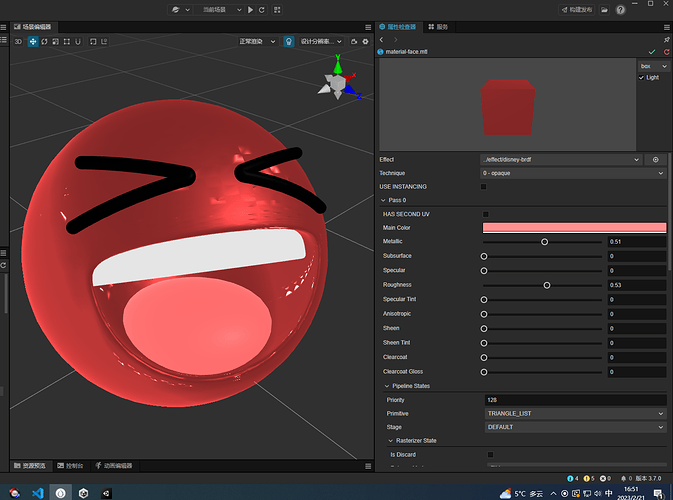Viewport: 673px width, 500px height.
Task: Click the Priority input field
Action: coord(573,400)
